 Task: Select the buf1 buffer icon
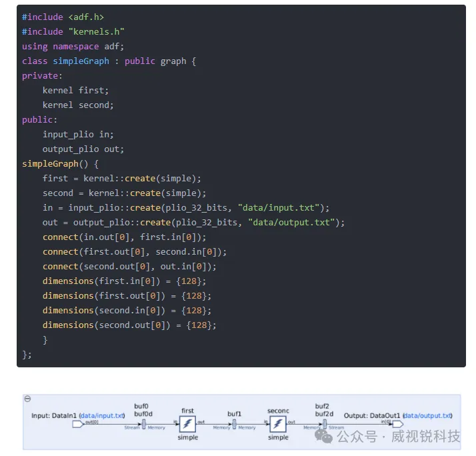coord(234,424)
